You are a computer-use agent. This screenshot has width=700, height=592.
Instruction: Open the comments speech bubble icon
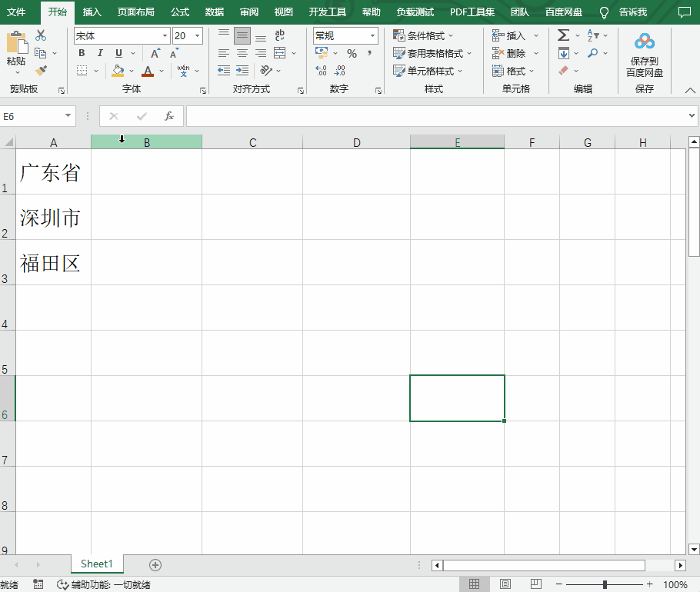(x=684, y=12)
